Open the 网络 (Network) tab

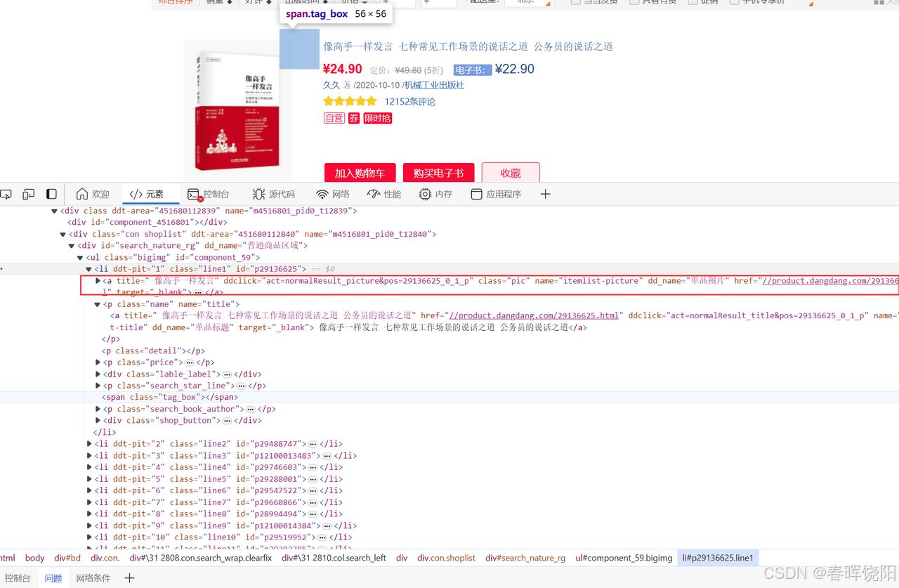pos(333,194)
